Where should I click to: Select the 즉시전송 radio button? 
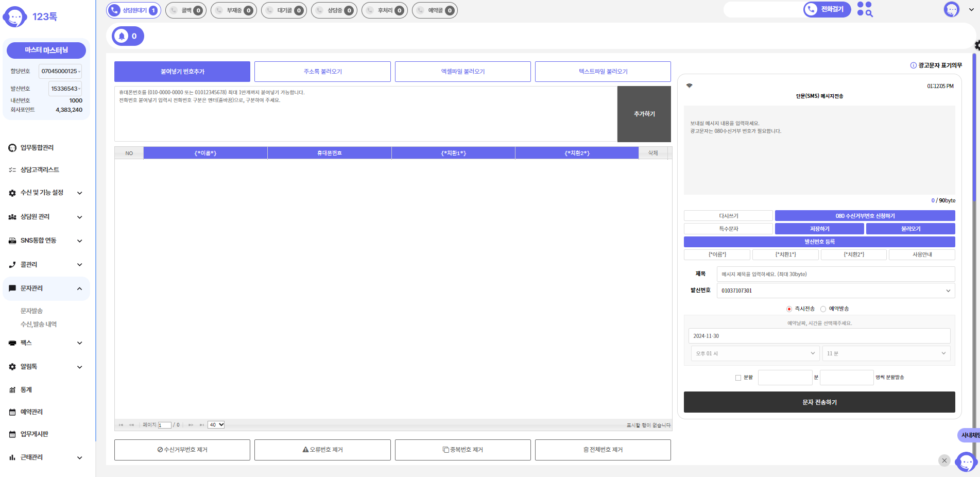[789, 309]
